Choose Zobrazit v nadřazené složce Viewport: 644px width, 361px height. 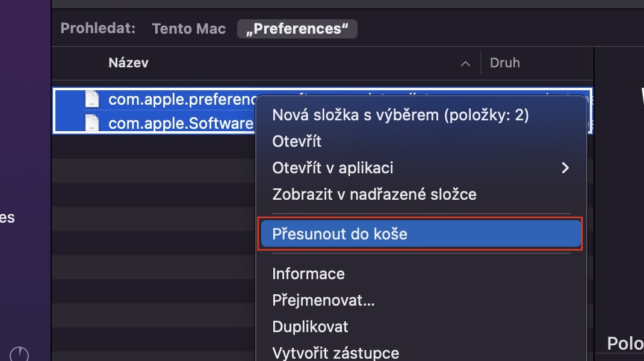(x=374, y=194)
